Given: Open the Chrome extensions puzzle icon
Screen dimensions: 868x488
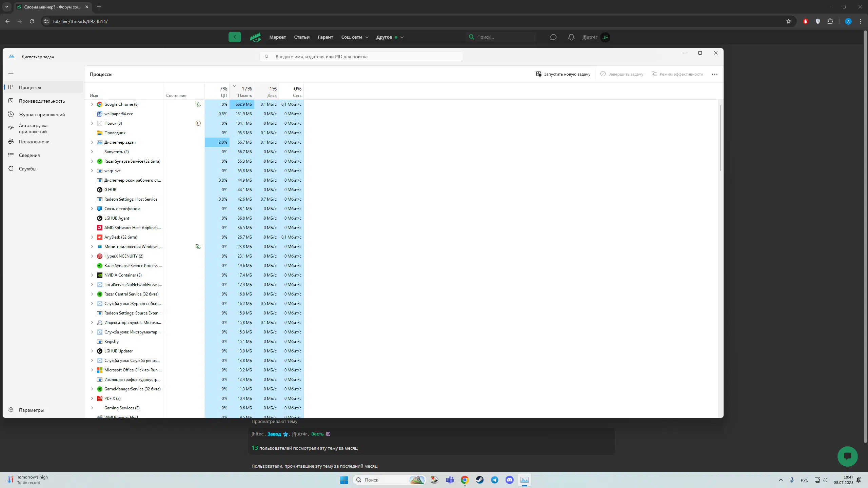Looking at the screenshot, I should [830, 21].
